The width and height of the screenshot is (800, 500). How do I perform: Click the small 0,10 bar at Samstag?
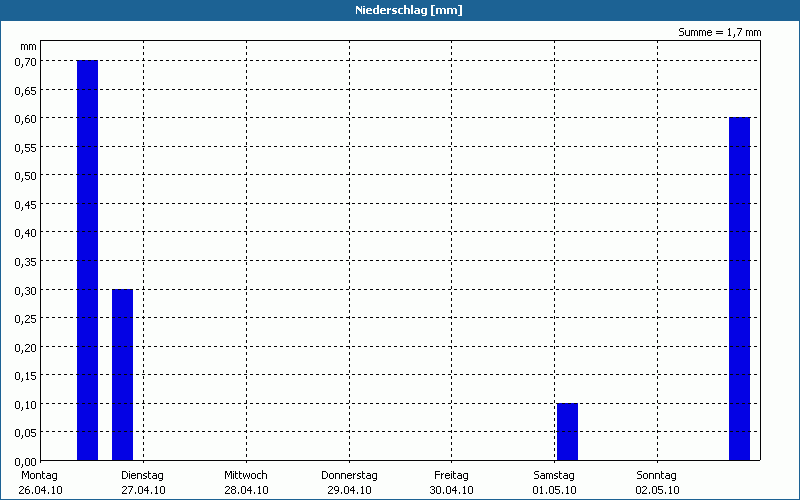[x=567, y=432]
